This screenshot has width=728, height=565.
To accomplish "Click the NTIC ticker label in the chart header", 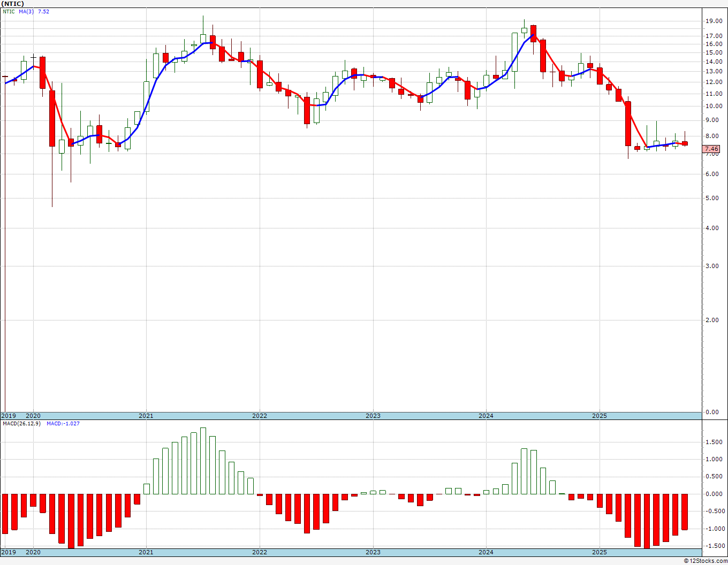I will click(9, 11).
